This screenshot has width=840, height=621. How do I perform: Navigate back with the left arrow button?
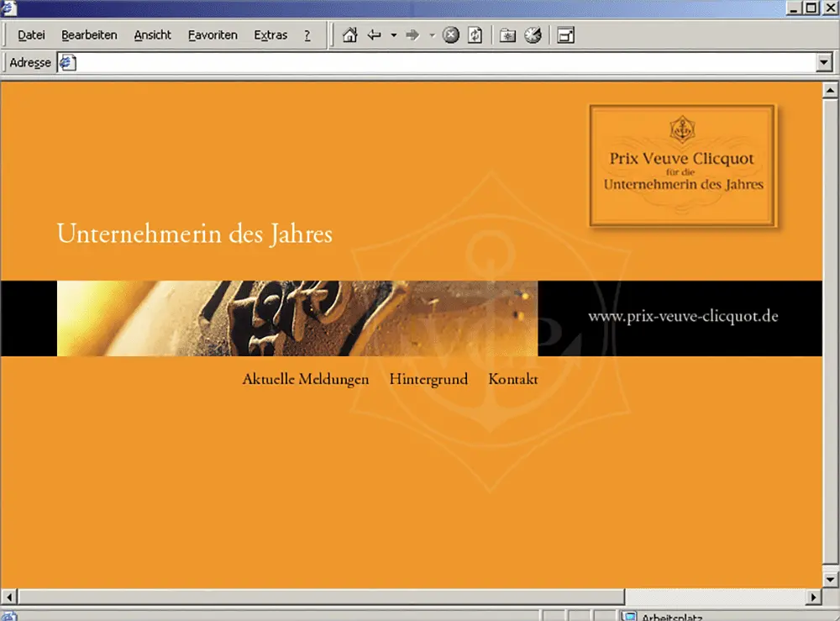[374, 35]
